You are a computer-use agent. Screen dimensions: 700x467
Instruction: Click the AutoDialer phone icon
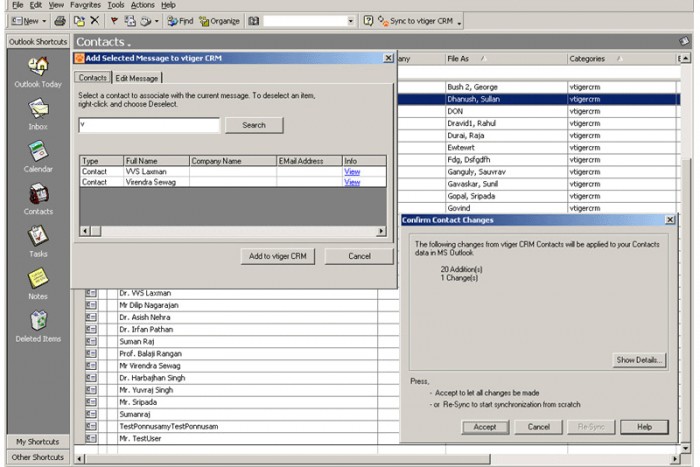(146, 21)
